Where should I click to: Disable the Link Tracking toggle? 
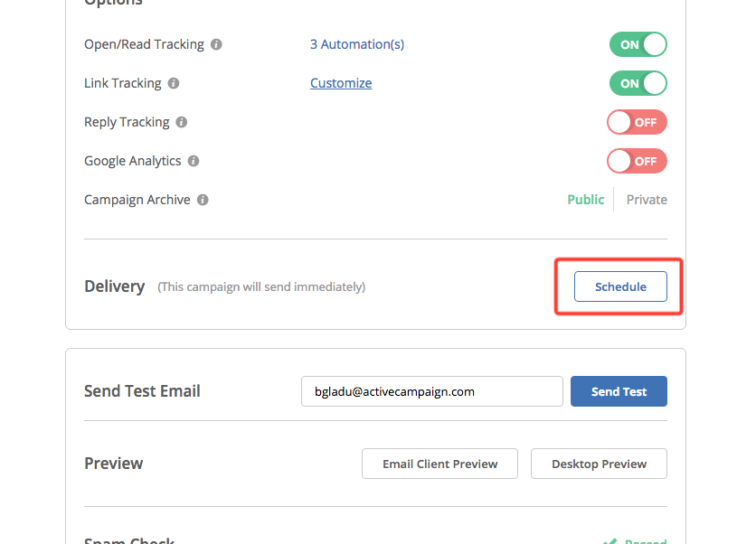tap(638, 83)
